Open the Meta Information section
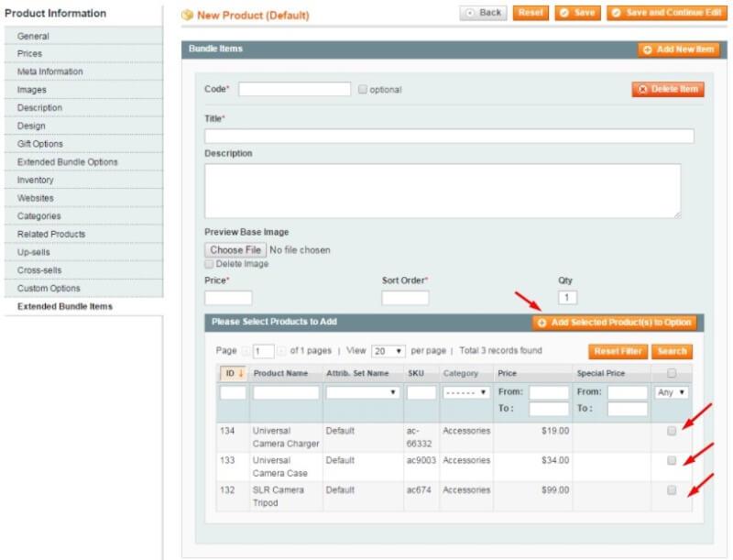 pyautogui.click(x=49, y=71)
